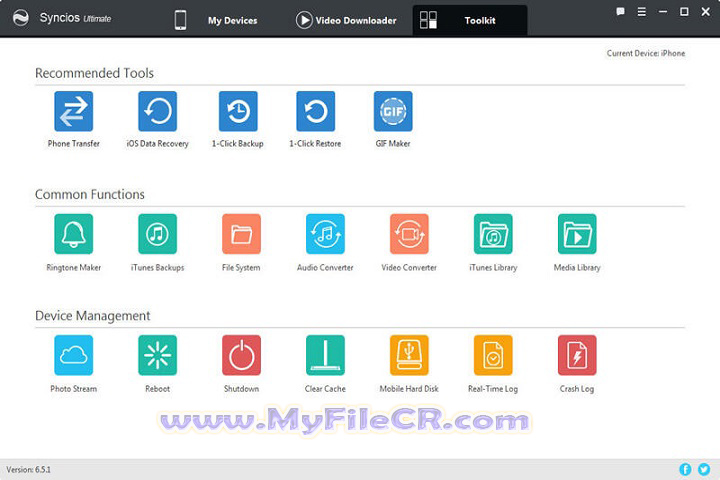The height and width of the screenshot is (480, 720).
Task: Open Mobile Hard Disk
Action: [409, 355]
